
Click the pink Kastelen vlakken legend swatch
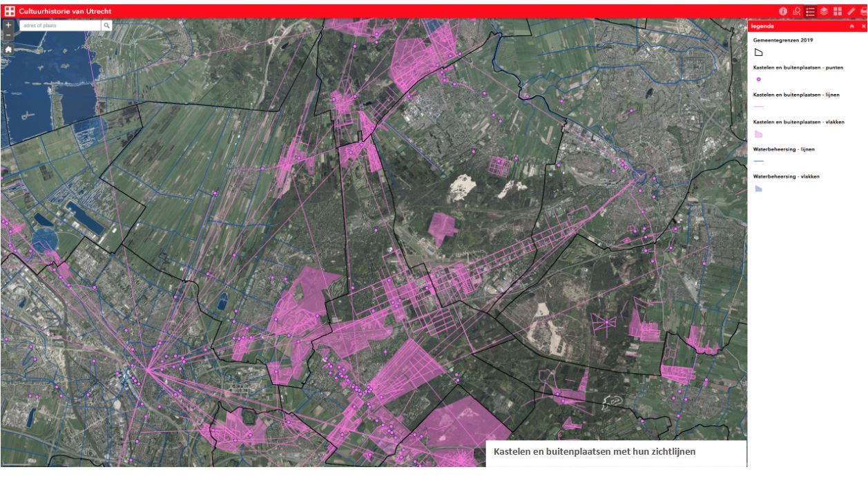click(758, 134)
